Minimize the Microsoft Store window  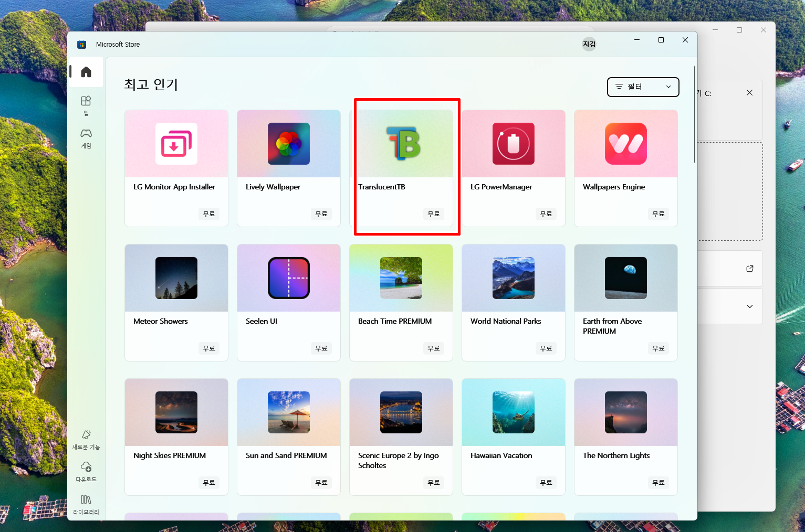tap(637, 40)
